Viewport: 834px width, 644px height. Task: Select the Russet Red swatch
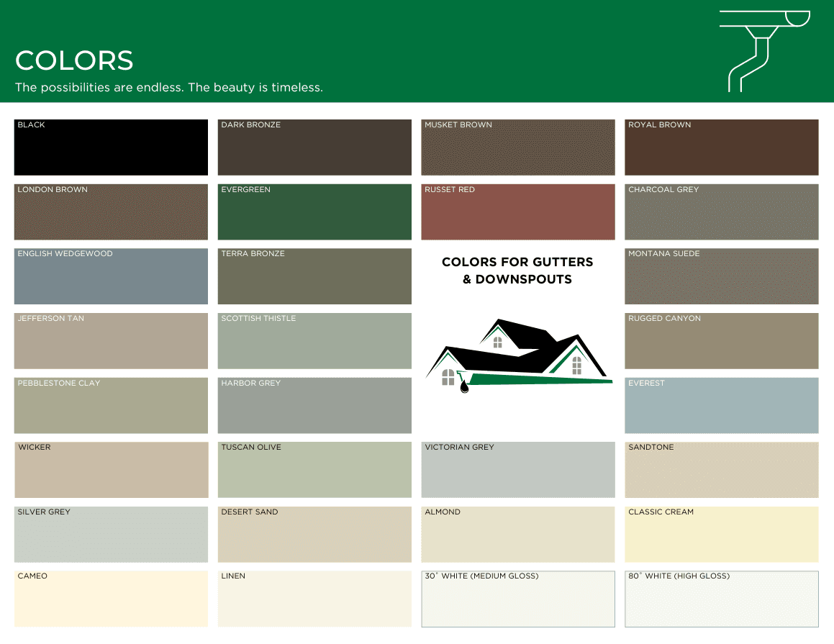tap(517, 212)
